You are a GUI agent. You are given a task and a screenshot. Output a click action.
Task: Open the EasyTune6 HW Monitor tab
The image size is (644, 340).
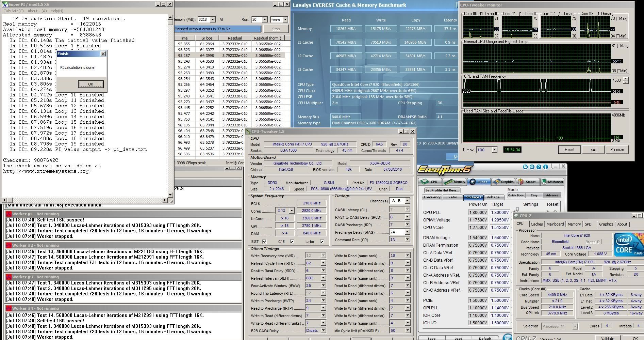(552, 182)
